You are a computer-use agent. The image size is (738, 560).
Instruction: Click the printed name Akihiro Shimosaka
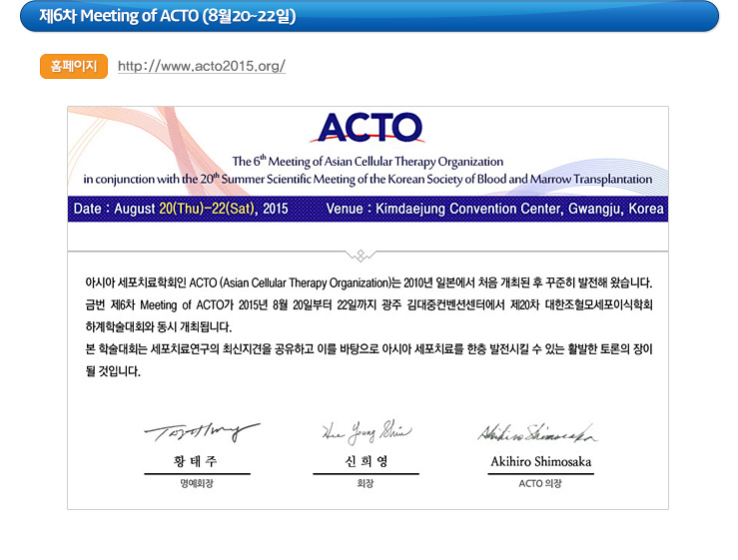(541, 461)
